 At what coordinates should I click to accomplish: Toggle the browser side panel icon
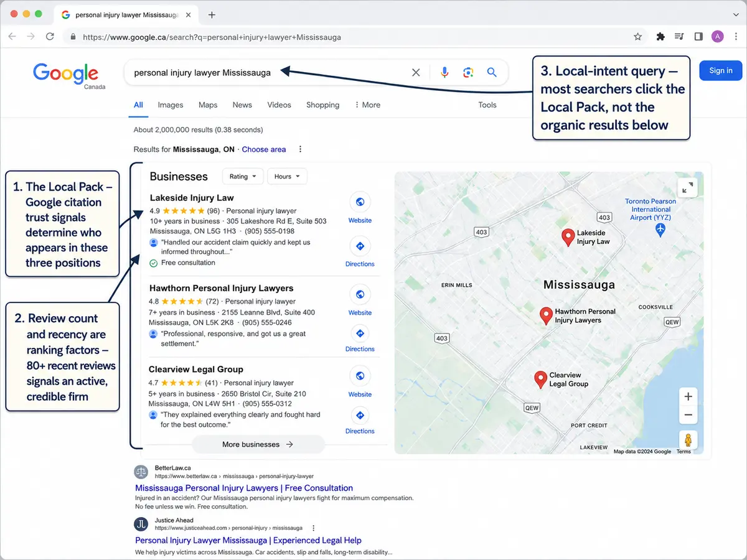(x=698, y=37)
